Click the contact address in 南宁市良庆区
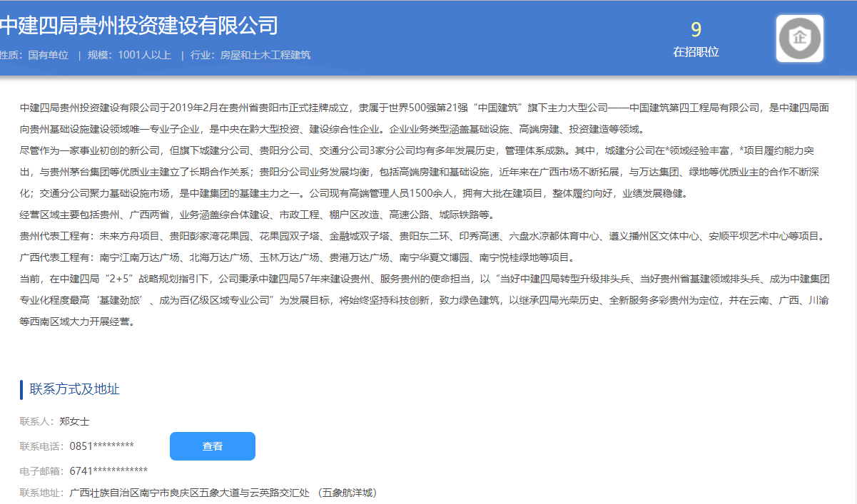This screenshot has height=504, width=857. pyautogui.click(x=223, y=493)
